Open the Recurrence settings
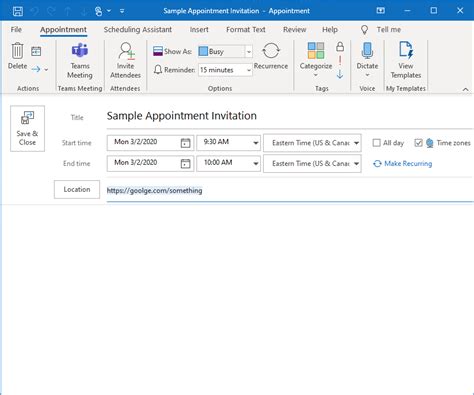The height and width of the screenshot is (395, 474). 271,56
